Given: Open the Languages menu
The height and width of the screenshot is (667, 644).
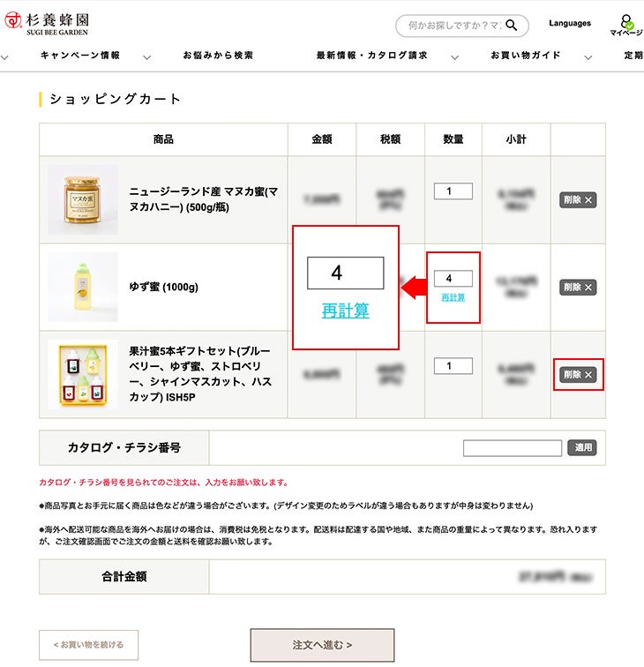Looking at the screenshot, I should coord(569,23).
